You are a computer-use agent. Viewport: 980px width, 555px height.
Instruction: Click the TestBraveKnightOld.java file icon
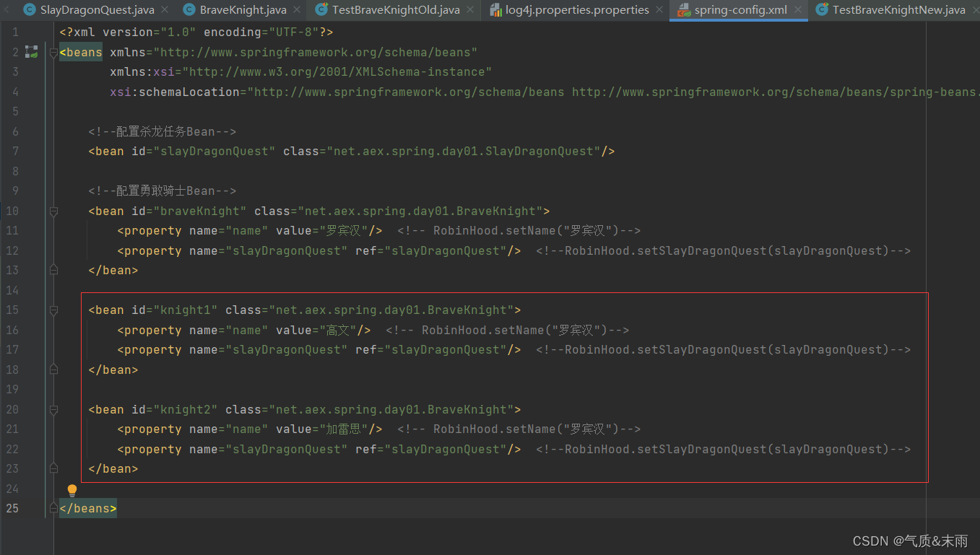[x=321, y=10]
